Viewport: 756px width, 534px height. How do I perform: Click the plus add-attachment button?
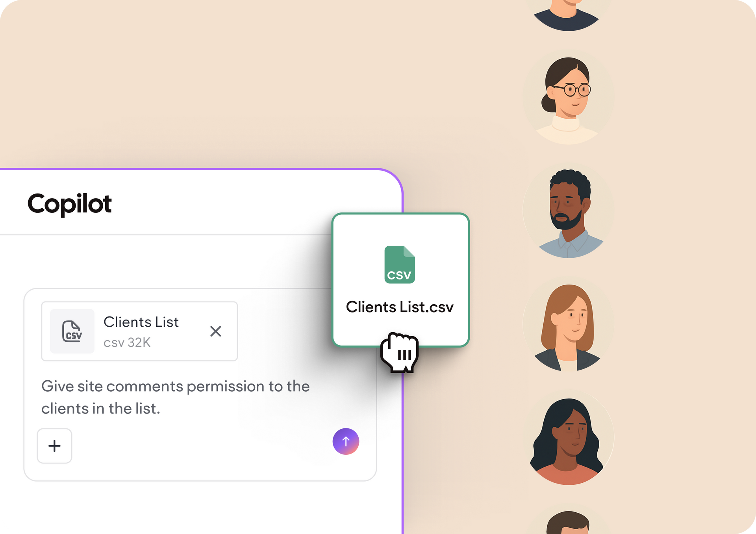pyautogui.click(x=54, y=446)
